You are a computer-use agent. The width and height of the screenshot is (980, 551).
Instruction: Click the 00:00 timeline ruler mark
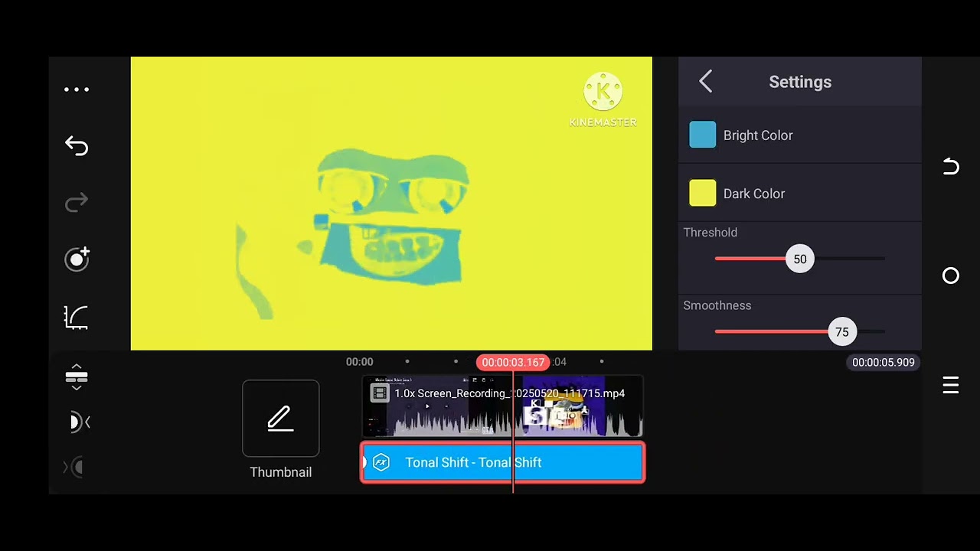[x=360, y=362]
